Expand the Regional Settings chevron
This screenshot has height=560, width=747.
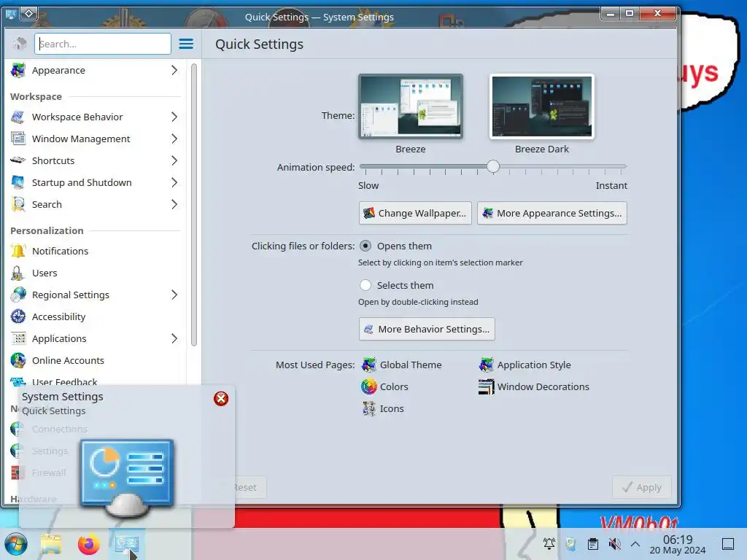pos(174,295)
